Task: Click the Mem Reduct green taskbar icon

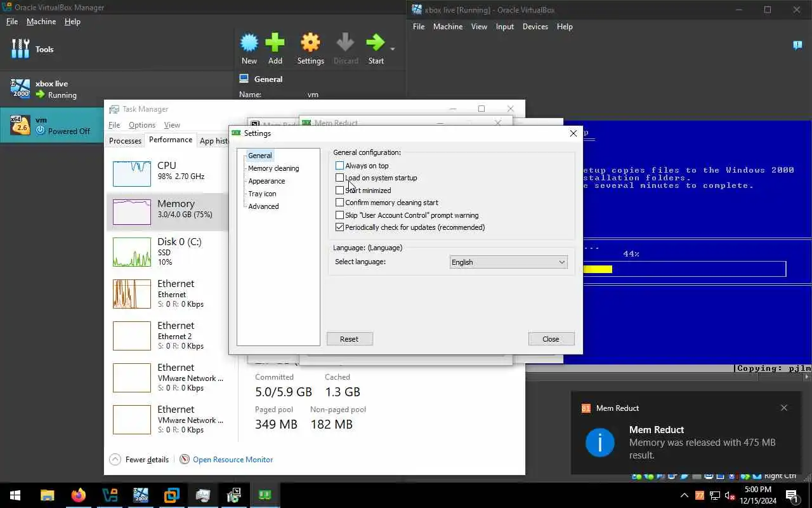Action: [265, 495]
